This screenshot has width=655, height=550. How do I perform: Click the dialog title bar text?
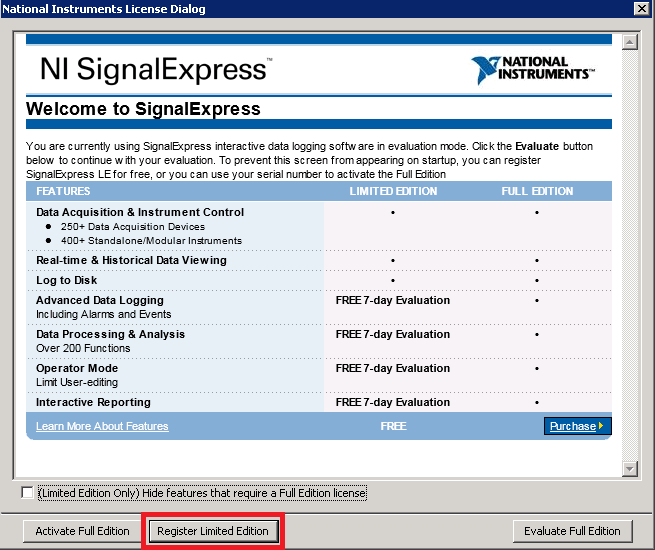104,9
